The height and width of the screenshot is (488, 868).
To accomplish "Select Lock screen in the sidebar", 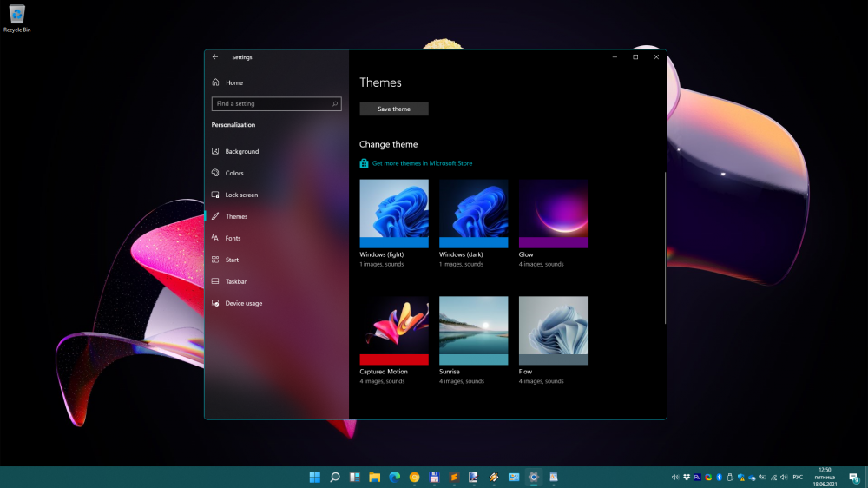I will pyautogui.click(x=241, y=195).
